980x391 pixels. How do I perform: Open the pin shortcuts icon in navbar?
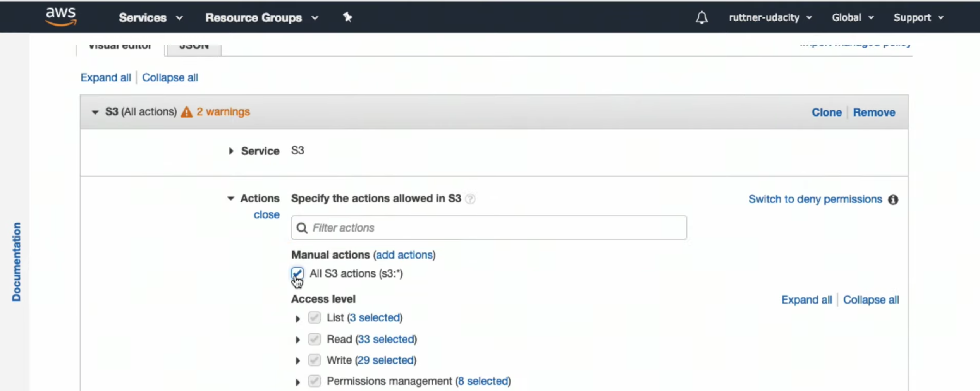tap(347, 17)
